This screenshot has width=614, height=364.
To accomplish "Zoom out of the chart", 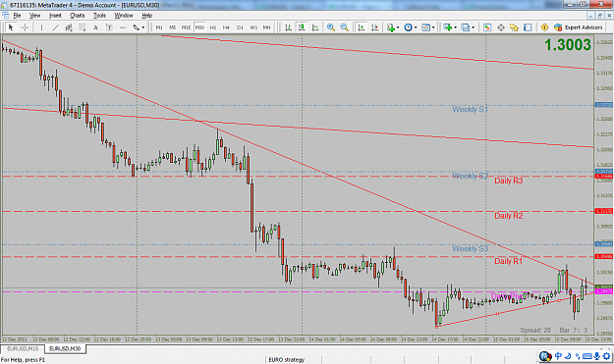I will click(x=344, y=27).
